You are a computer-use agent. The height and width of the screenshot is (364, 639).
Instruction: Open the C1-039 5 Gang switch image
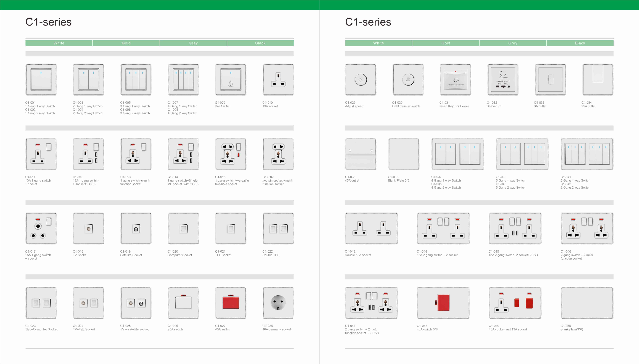[x=522, y=154]
